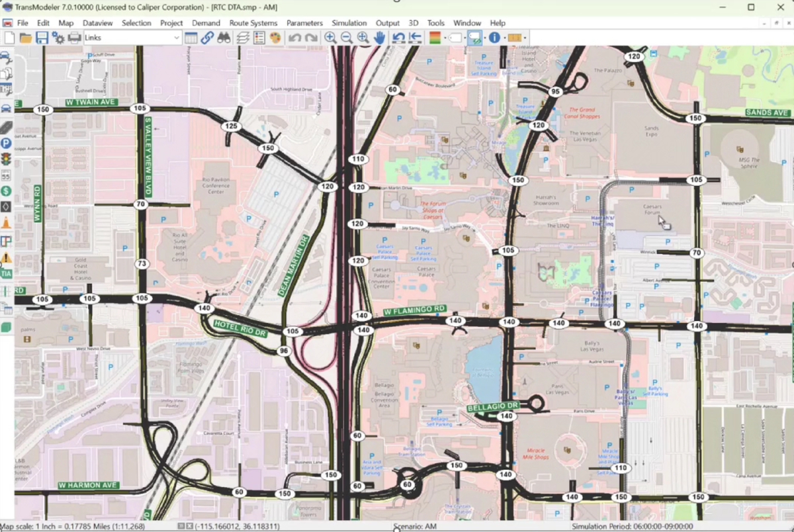Open the Simulation menu
Screen dimensions: 794x532
click(349, 23)
